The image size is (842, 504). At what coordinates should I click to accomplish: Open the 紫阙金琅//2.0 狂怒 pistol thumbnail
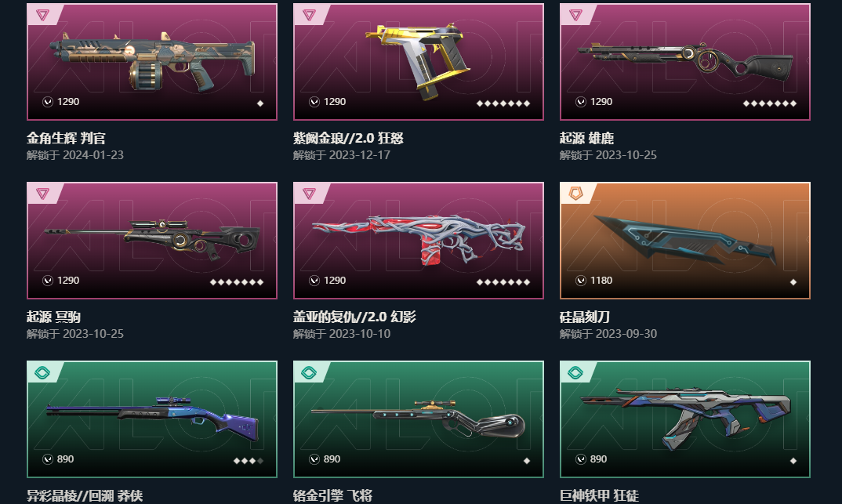click(419, 62)
